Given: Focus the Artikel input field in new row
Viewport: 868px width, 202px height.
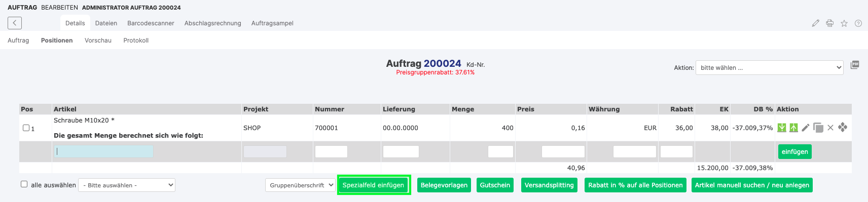Looking at the screenshot, I should [104, 151].
